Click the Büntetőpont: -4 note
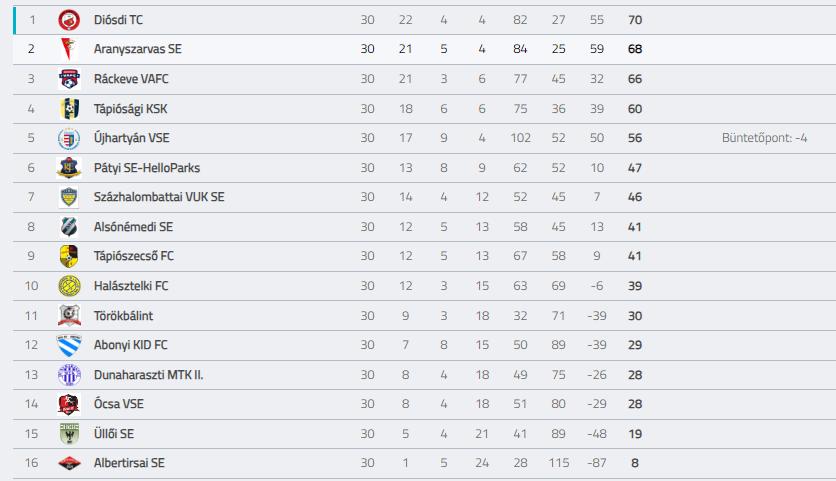Image resolution: width=836 pixels, height=481 pixels. [764, 138]
